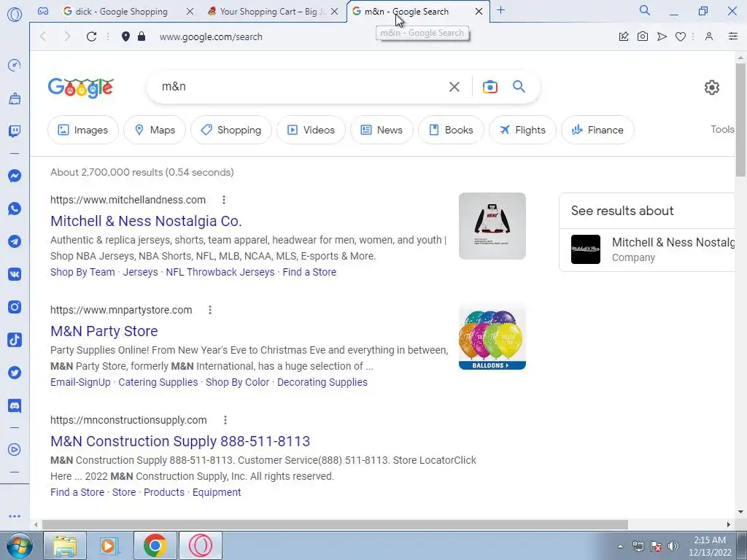The width and height of the screenshot is (747, 560).
Task: Open M&N Party Store link
Action: coord(104,331)
